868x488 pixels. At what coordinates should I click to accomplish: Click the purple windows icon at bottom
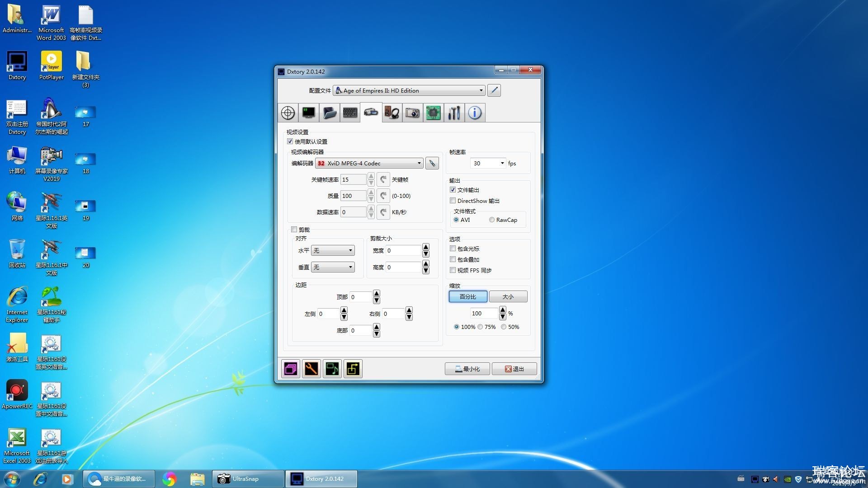290,369
